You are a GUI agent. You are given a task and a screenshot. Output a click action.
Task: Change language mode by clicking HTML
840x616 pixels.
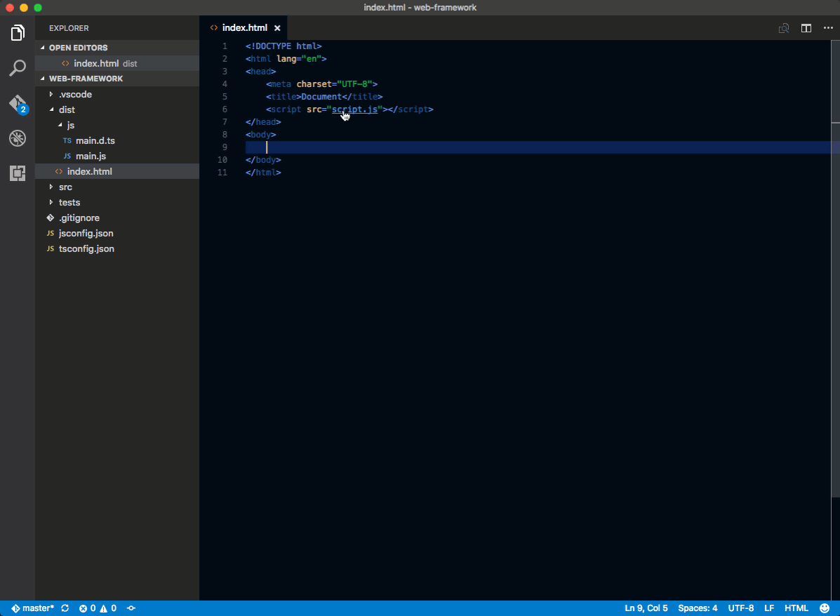pyautogui.click(x=796, y=608)
